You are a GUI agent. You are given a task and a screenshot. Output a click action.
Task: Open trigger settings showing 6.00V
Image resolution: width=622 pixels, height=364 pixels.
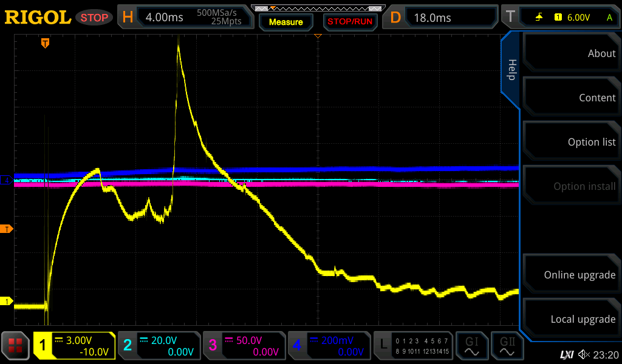pos(559,17)
